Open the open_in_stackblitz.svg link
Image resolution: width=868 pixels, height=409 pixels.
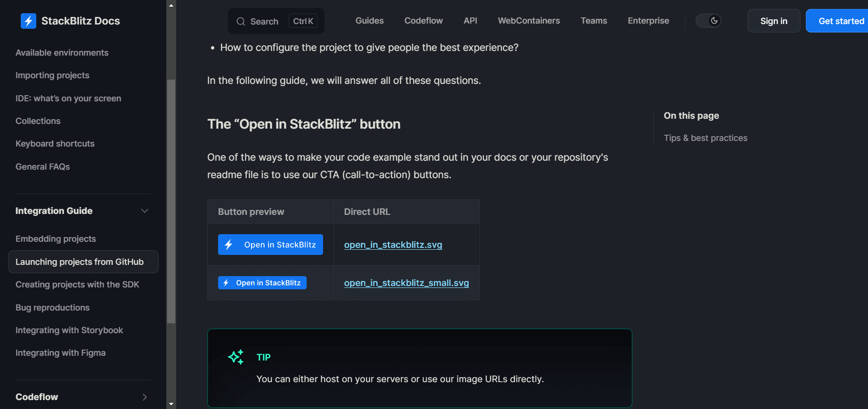coord(393,245)
